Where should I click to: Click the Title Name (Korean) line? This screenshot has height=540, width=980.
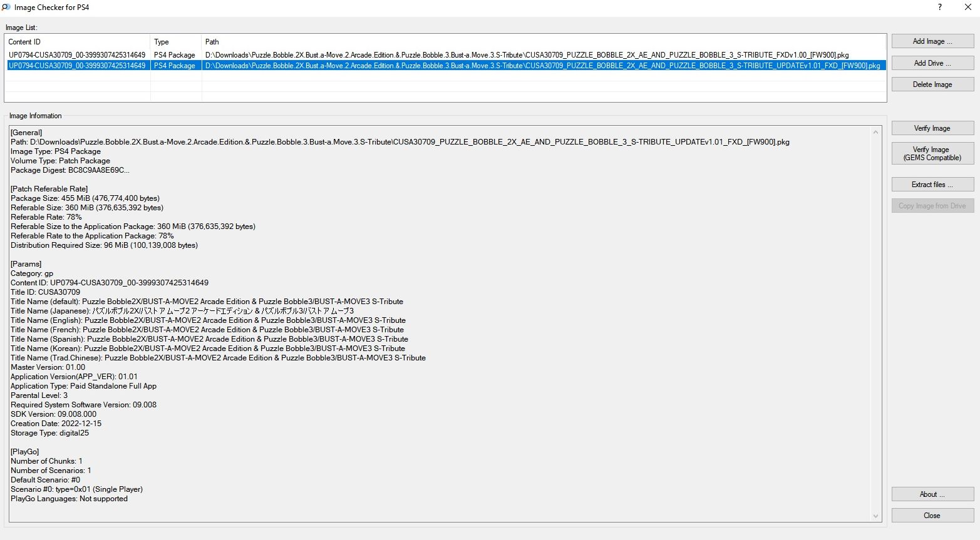208,349
